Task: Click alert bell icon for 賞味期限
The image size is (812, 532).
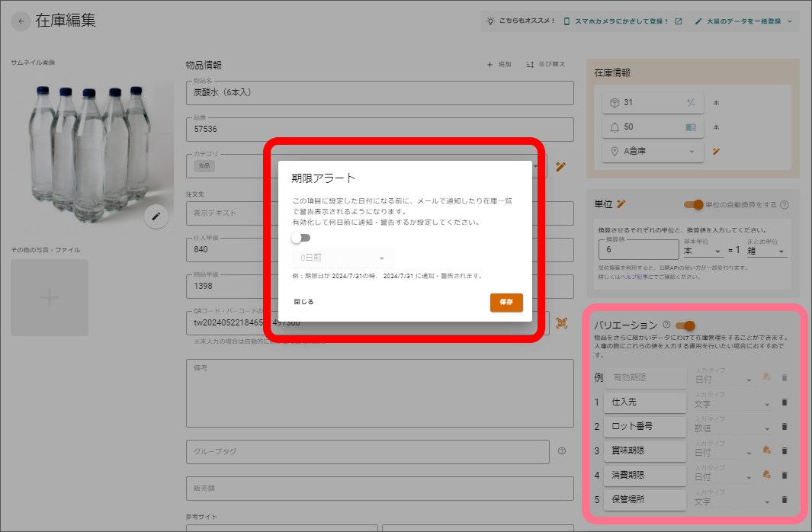Action: pos(766,450)
